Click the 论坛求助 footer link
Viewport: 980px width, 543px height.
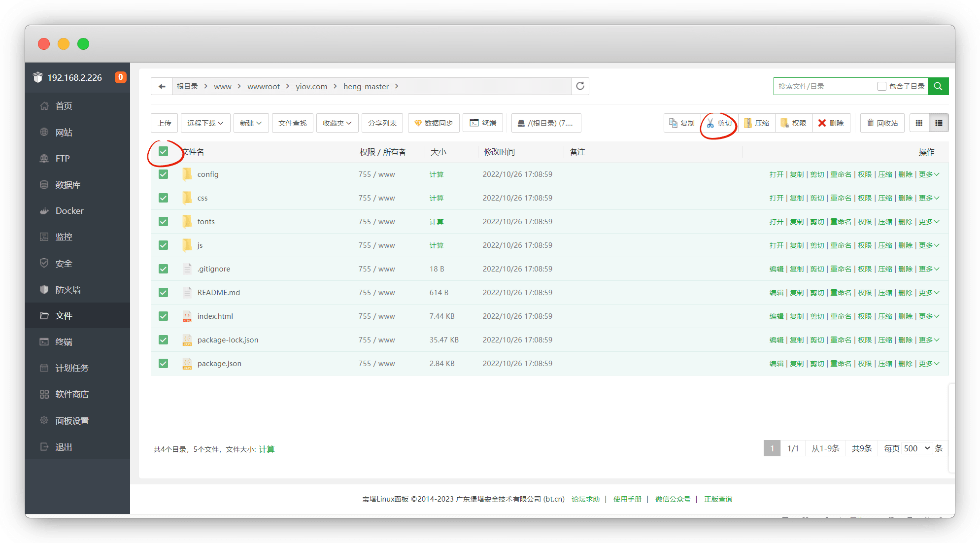tap(585, 499)
